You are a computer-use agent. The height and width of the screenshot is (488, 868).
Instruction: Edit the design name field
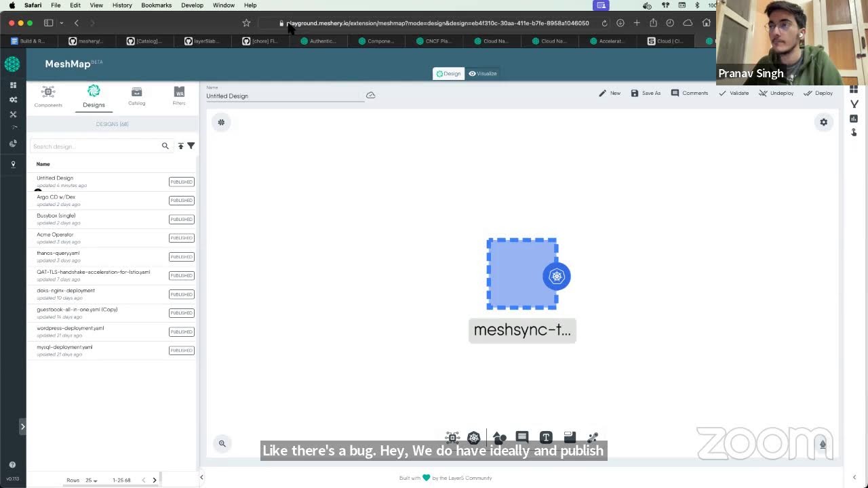click(x=285, y=96)
